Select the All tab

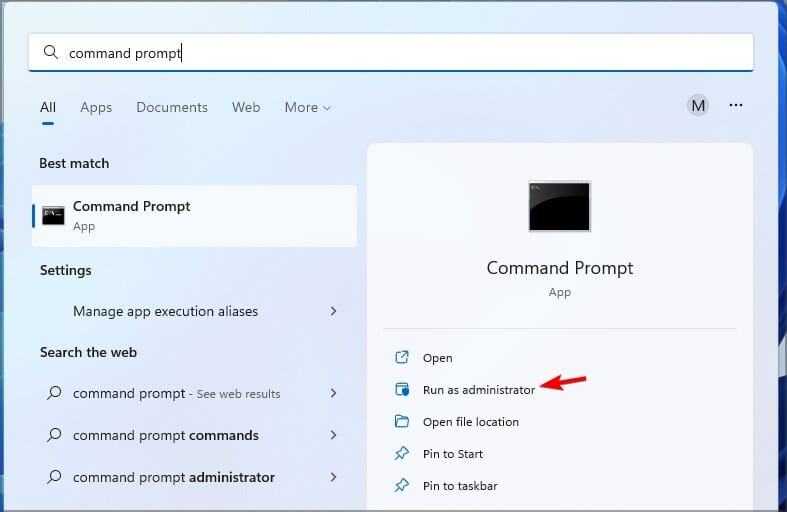point(48,107)
